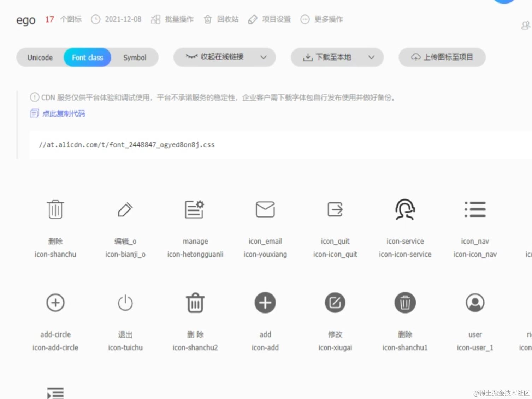Screen dimensions: 532x399
Task: Click the 下载至本地 download button
Action: (337, 57)
